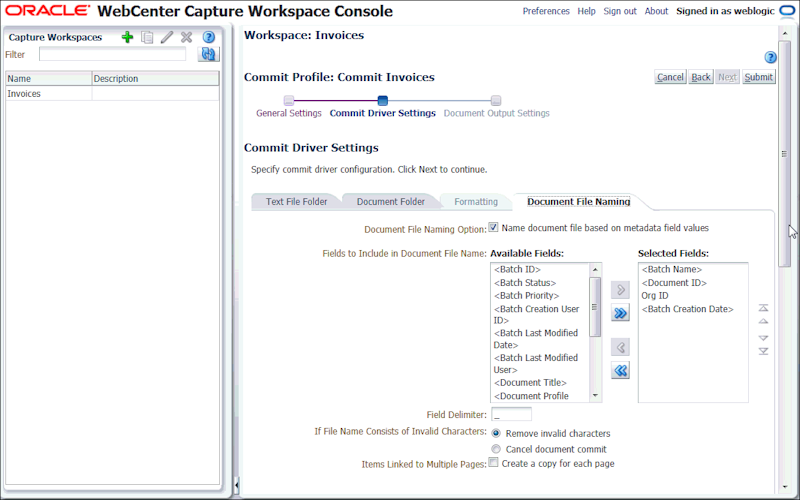The width and height of the screenshot is (800, 500).
Task: Click the Back button
Action: (x=701, y=77)
